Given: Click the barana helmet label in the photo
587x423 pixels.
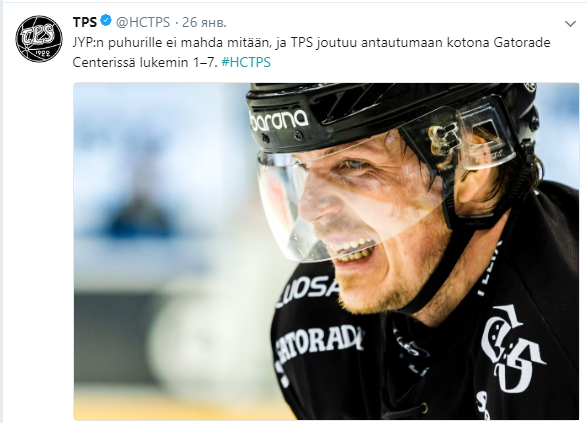Looking at the screenshot, I should [x=279, y=119].
